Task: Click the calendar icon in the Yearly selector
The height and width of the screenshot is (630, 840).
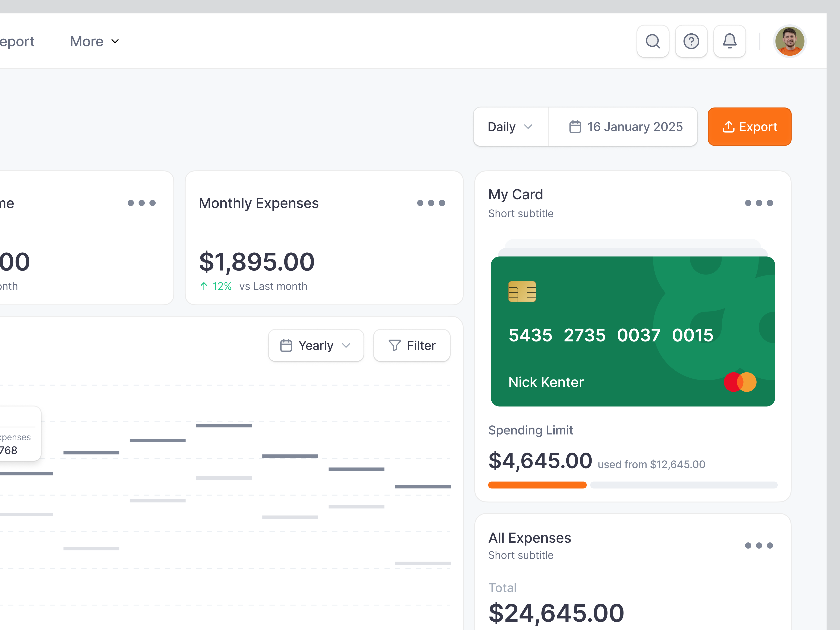Action: (286, 345)
